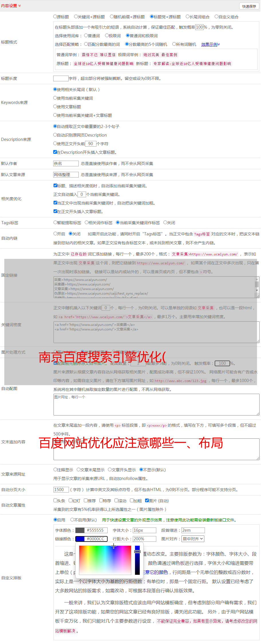Image resolution: width=261 pixels, height=644 pixels.
Task: Choose 匹配分数最高的词 strategy
Action: [x=86, y=44]
